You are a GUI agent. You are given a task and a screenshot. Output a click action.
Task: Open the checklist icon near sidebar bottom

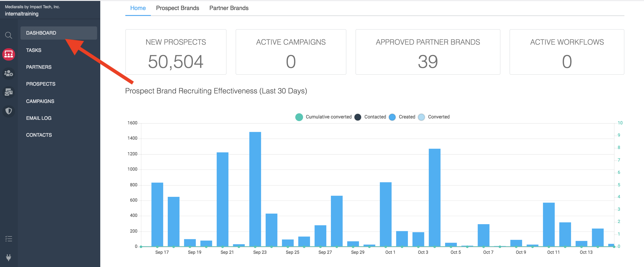8,239
